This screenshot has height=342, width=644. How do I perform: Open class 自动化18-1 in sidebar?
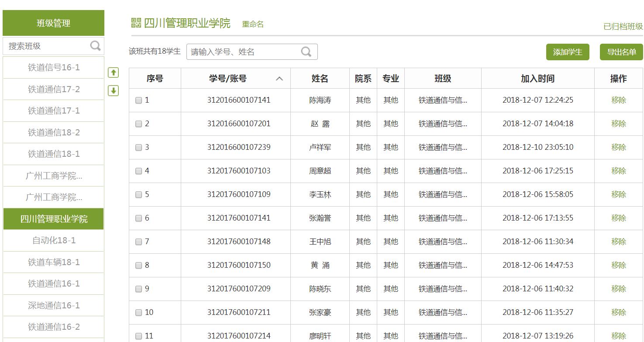[x=54, y=240]
